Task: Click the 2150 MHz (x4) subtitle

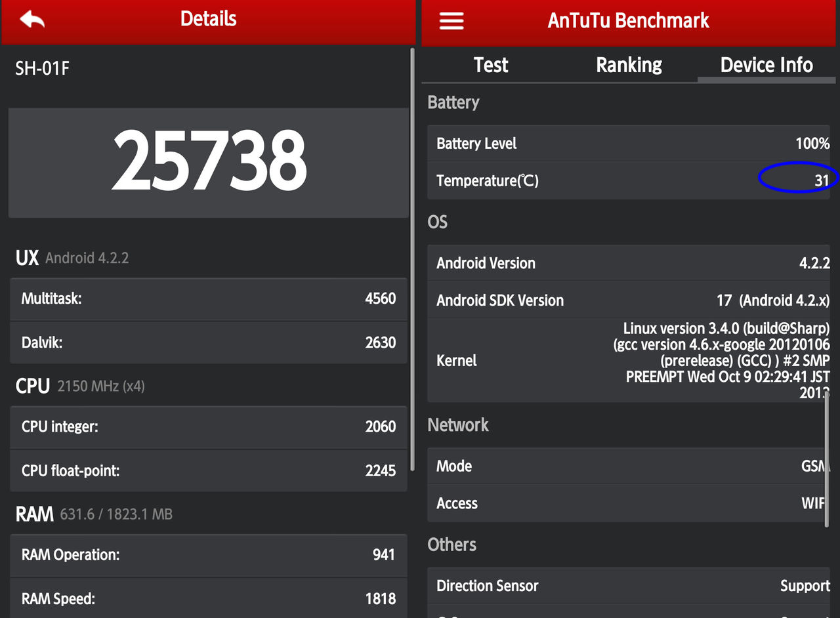Action: pos(101,386)
